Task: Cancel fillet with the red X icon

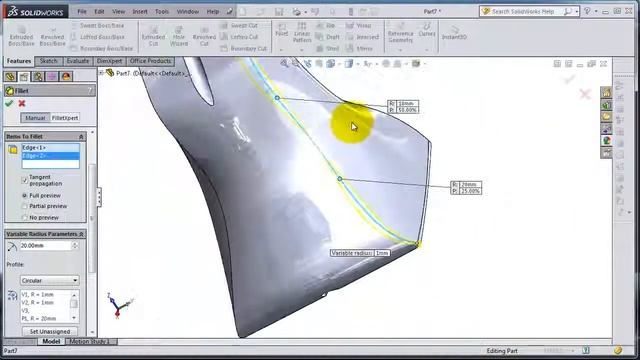Action: [x=22, y=104]
